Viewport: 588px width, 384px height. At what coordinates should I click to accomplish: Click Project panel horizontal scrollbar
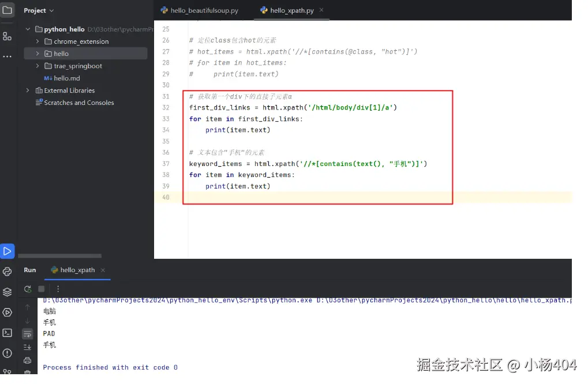click(59, 256)
